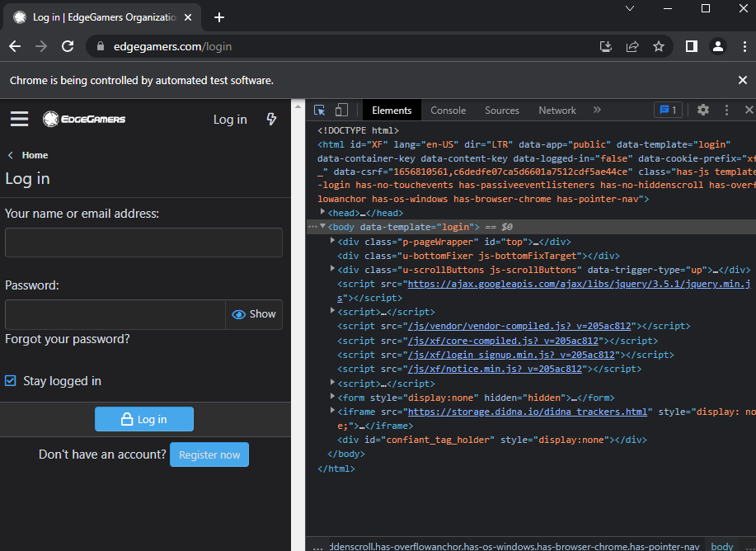Open DevTools settings gear
The height and width of the screenshot is (551, 756).
click(703, 110)
